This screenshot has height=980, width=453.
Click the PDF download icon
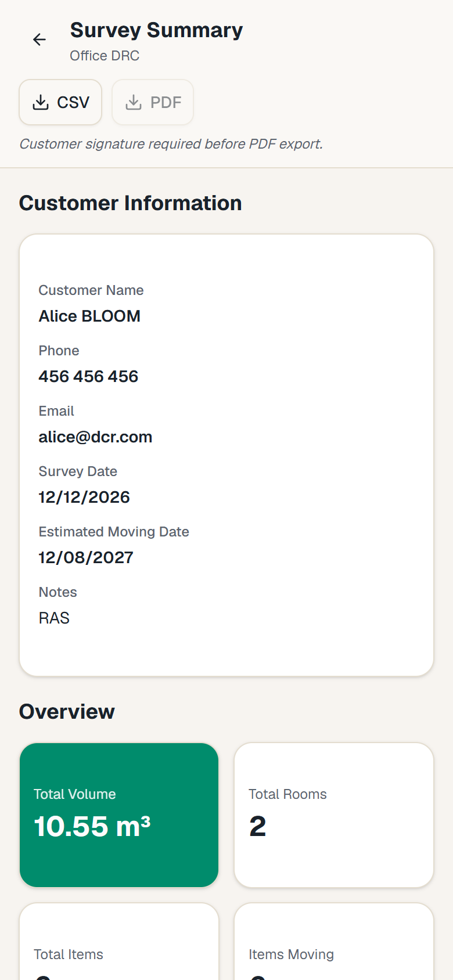(134, 102)
